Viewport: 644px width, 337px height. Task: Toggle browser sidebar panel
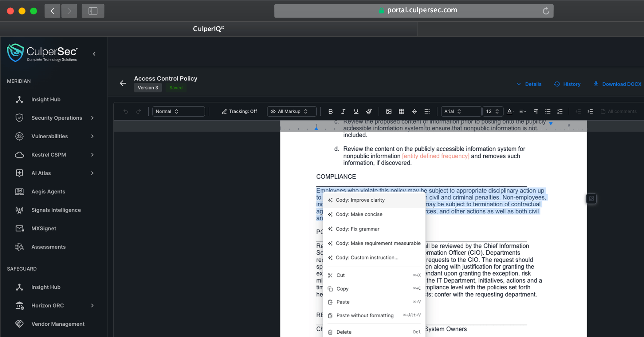coord(93,11)
